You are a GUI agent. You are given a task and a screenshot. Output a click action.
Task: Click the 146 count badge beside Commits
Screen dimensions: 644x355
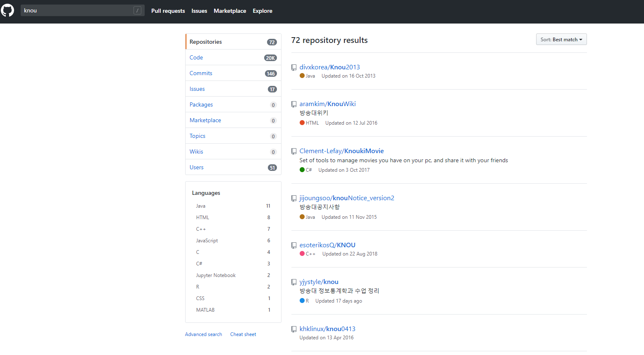point(271,73)
